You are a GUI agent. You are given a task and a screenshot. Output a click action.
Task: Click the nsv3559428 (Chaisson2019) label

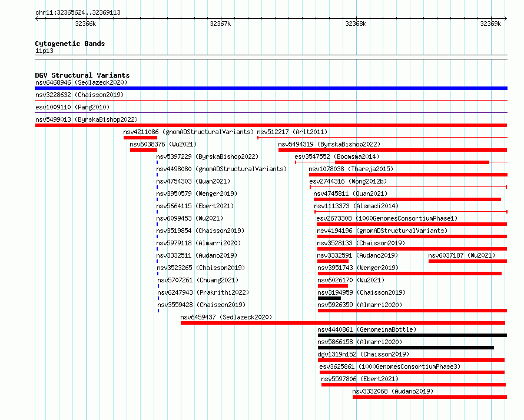201,305
